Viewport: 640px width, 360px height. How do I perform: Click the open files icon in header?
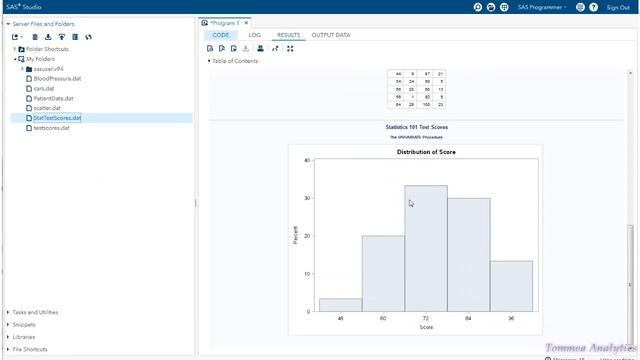(491, 7)
